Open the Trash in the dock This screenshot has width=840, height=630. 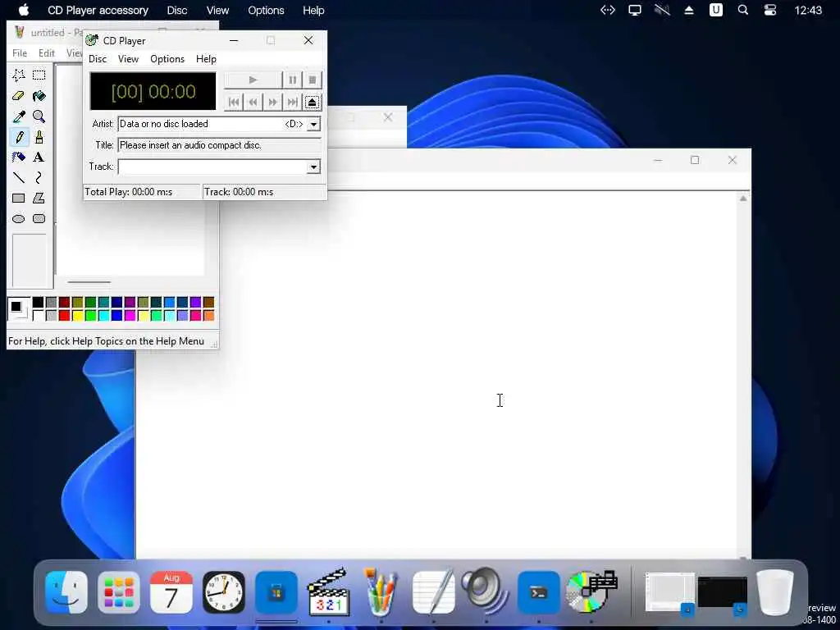click(774, 592)
